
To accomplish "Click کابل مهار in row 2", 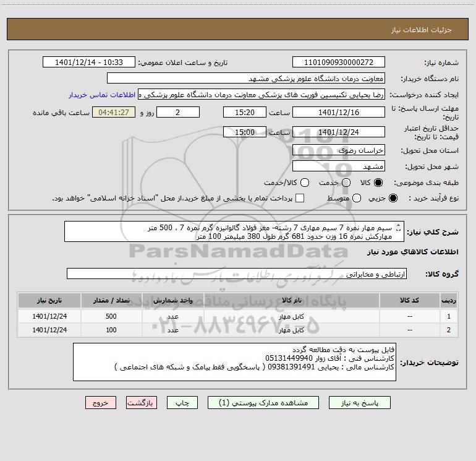I will pyautogui.click(x=291, y=330).
